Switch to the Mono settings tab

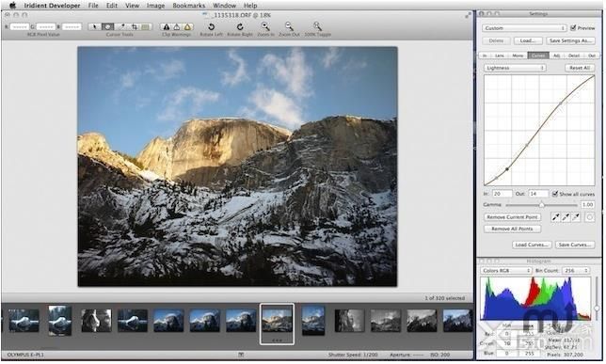tap(518, 55)
